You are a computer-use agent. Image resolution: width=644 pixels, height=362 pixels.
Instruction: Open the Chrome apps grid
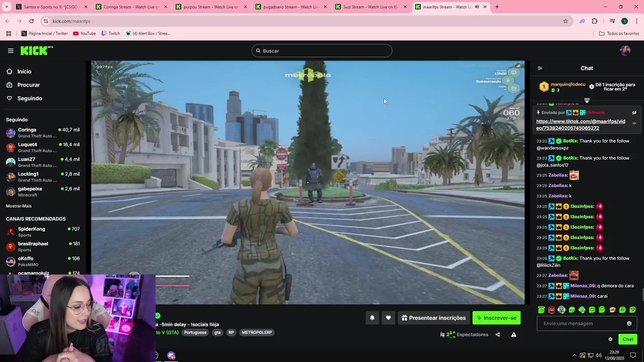pos(9,34)
